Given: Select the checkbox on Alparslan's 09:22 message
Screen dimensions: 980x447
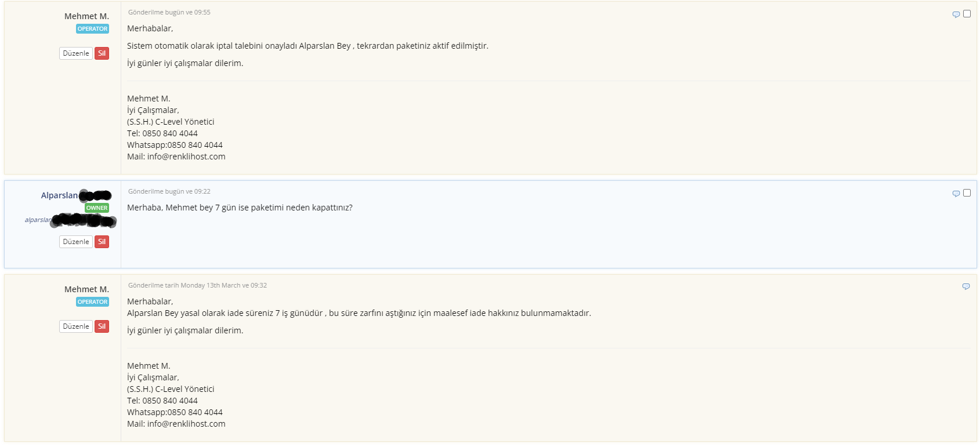Looking at the screenshot, I should click(x=967, y=192).
